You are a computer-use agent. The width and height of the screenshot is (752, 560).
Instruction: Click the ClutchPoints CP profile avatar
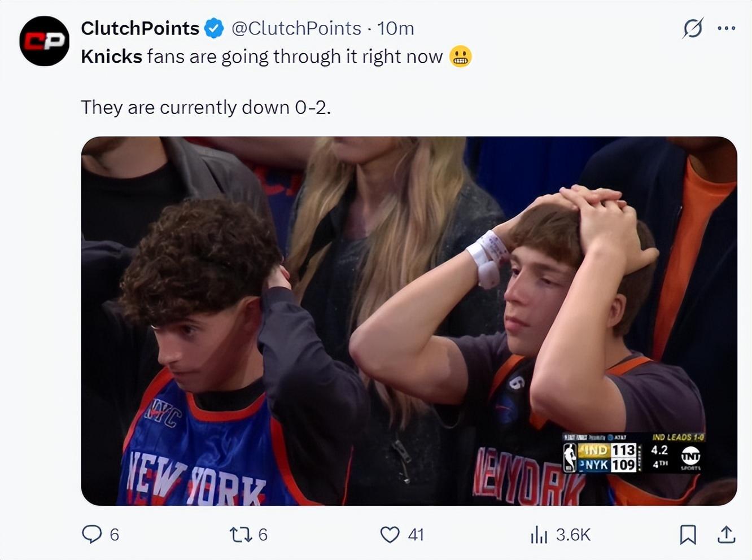(44, 41)
